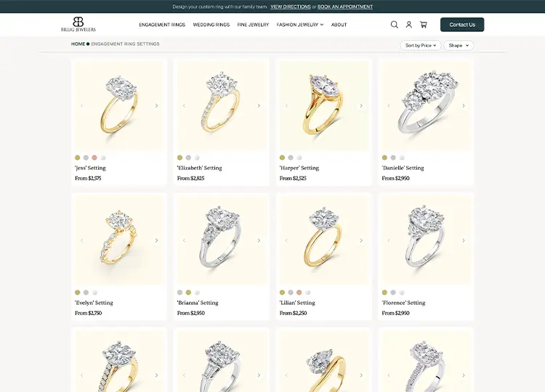545x392 pixels.
Task: Select yellow gold swatch for 'Evelyn' Setting
Action: click(x=78, y=293)
